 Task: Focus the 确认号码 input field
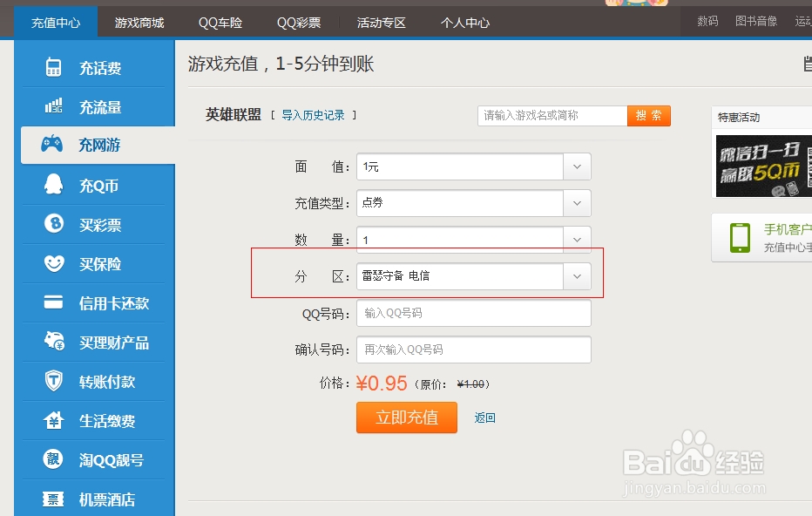point(473,350)
